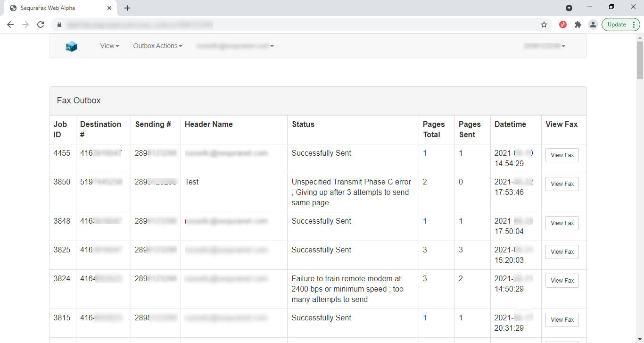Open the Extensions puzzle icon

[x=578, y=25]
